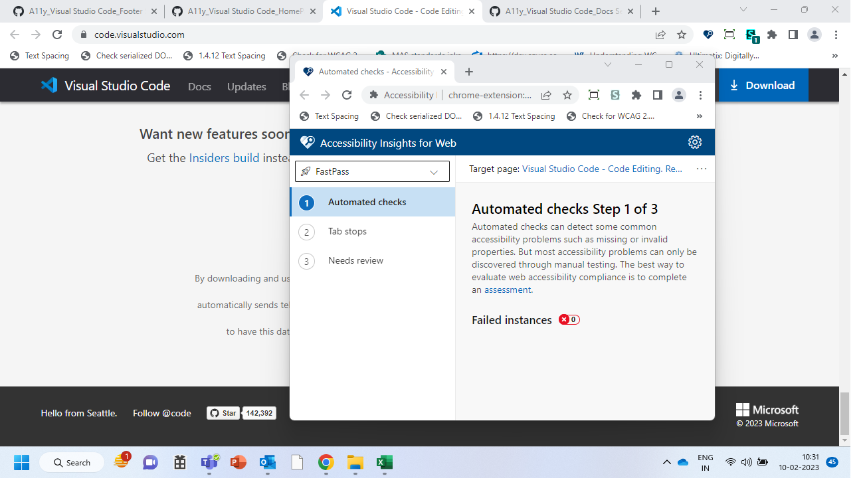
Task: Click the screen capture icon in popup toolbar
Action: [593, 95]
